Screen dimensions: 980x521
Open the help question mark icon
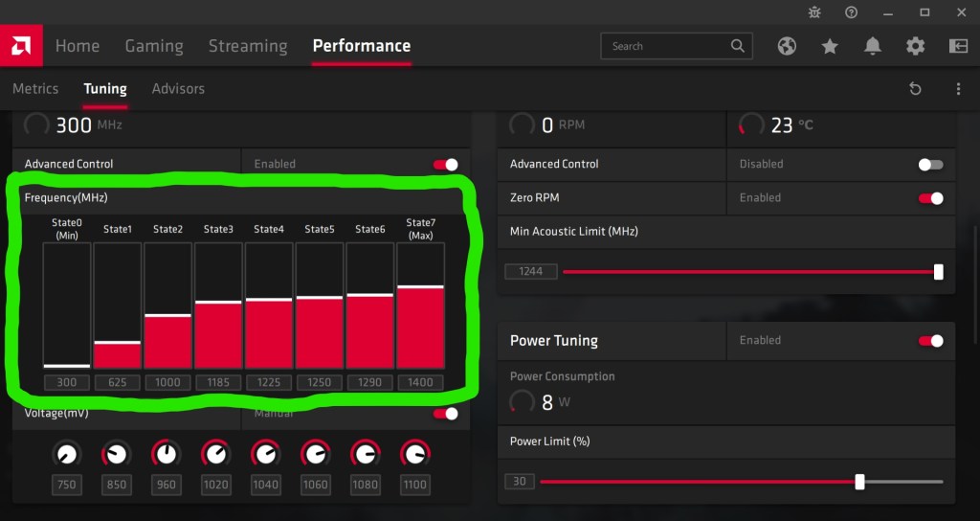pyautogui.click(x=851, y=12)
